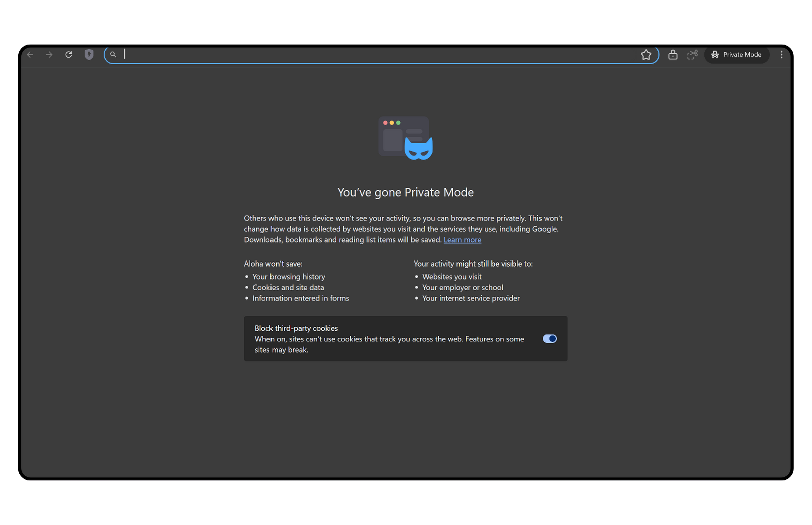Click "Your browsing history" list item
The height and width of the screenshot is (525, 812).
[x=289, y=277]
